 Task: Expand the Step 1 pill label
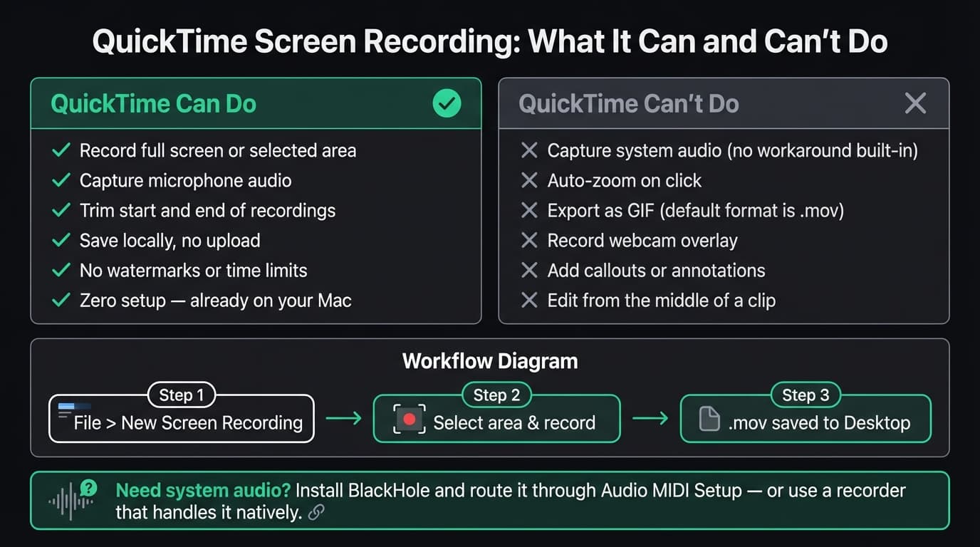click(182, 395)
